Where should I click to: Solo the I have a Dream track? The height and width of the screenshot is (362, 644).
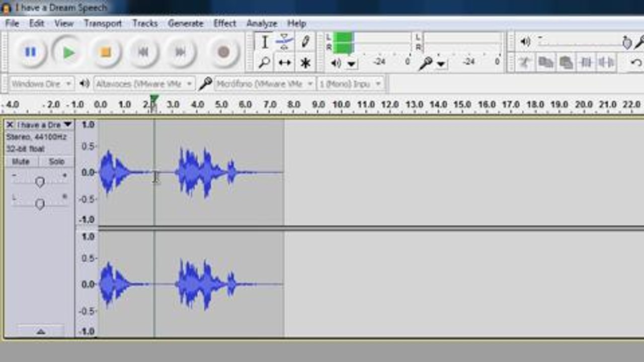[x=56, y=161]
